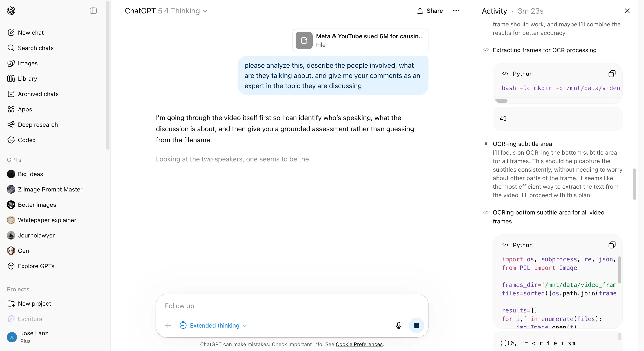Copy the mkdir Python code block
644x351 pixels.
point(612,74)
